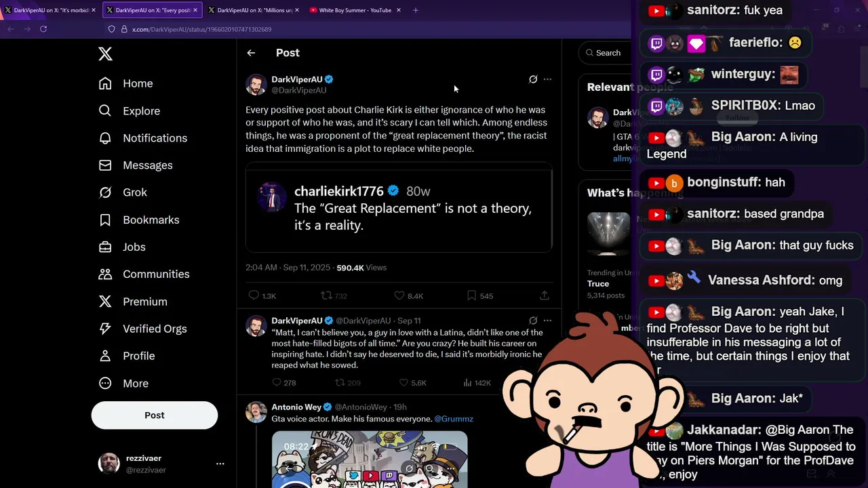The width and height of the screenshot is (868, 488).
Task: Open Grok explain icon on main post
Action: [533, 79]
